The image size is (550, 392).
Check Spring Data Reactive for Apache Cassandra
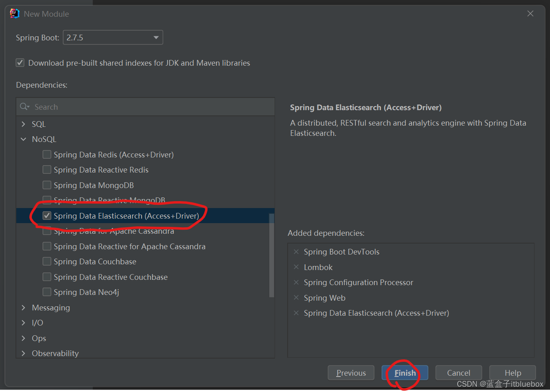tap(47, 246)
